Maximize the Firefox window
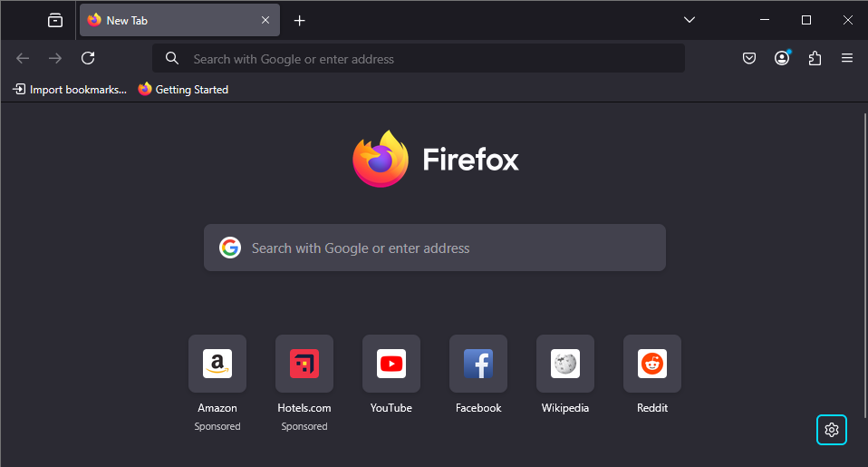 (x=806, y=20)
